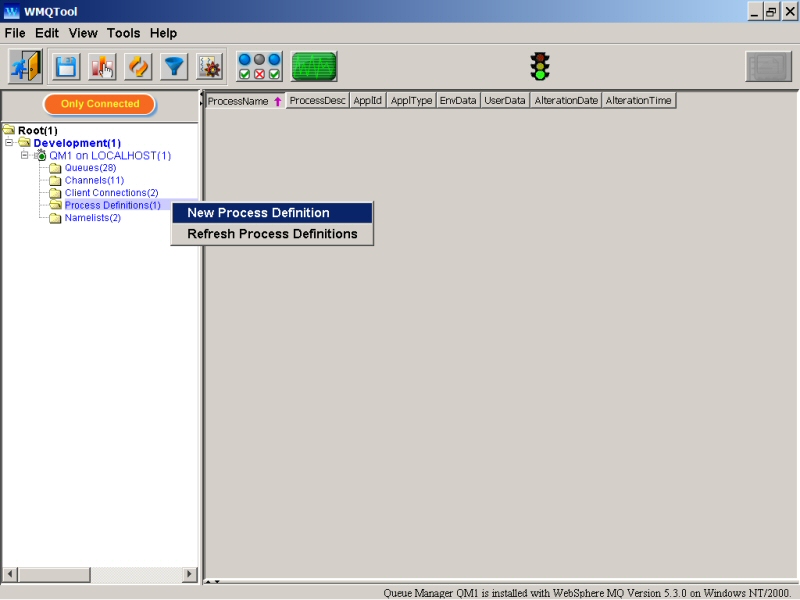
Task: Click the Channels folder icon
Action: 55,181
